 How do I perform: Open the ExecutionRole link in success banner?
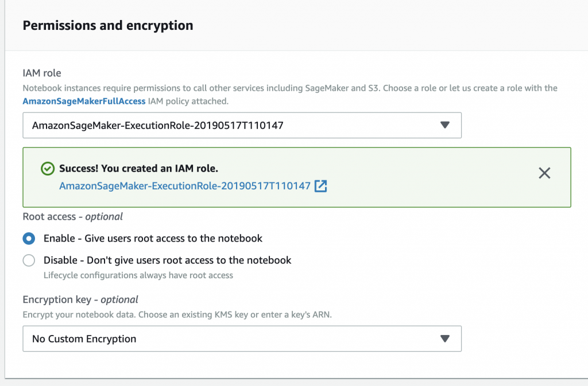click(x=185, y=186)
